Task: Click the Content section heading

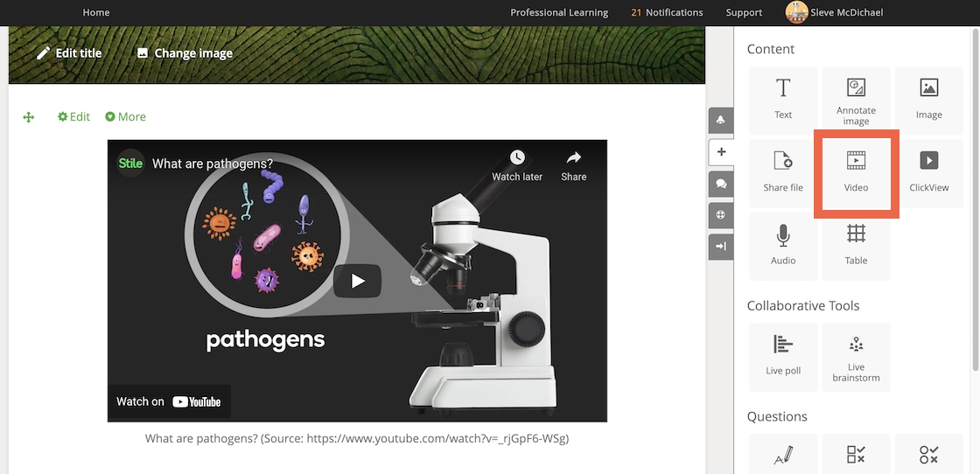Action: (x=771, y=49)
